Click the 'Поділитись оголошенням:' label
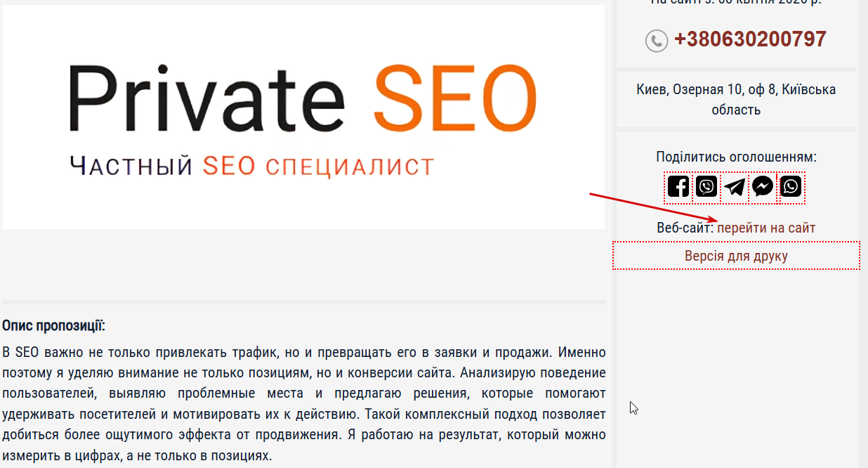The height and width of the screenshot is (468, 868). pyautogui.click(x=736, y=157)
